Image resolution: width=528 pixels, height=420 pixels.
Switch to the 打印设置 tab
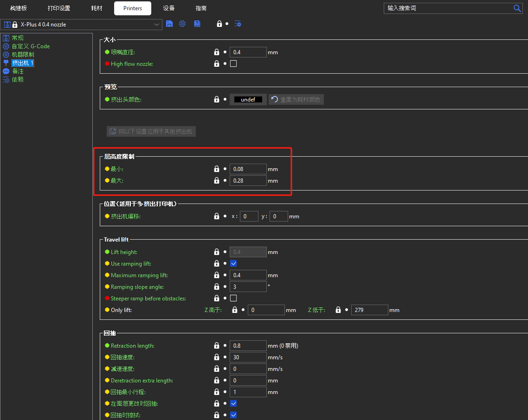59,8
